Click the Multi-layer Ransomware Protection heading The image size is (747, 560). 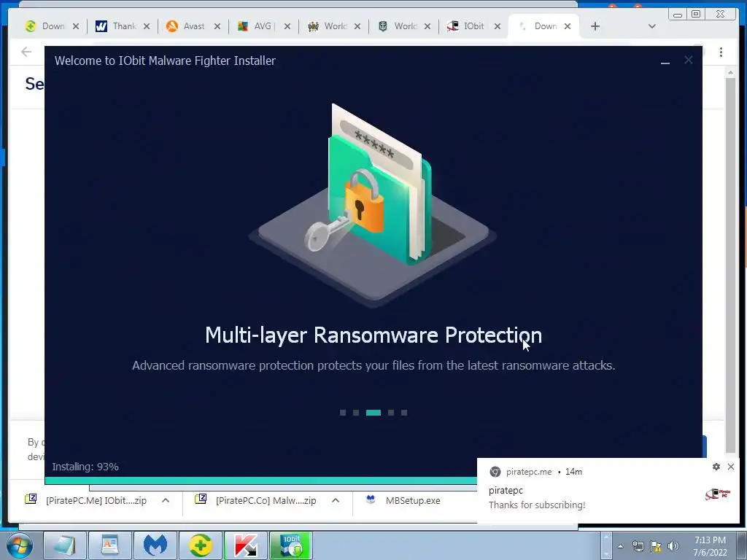click(373, 335)
